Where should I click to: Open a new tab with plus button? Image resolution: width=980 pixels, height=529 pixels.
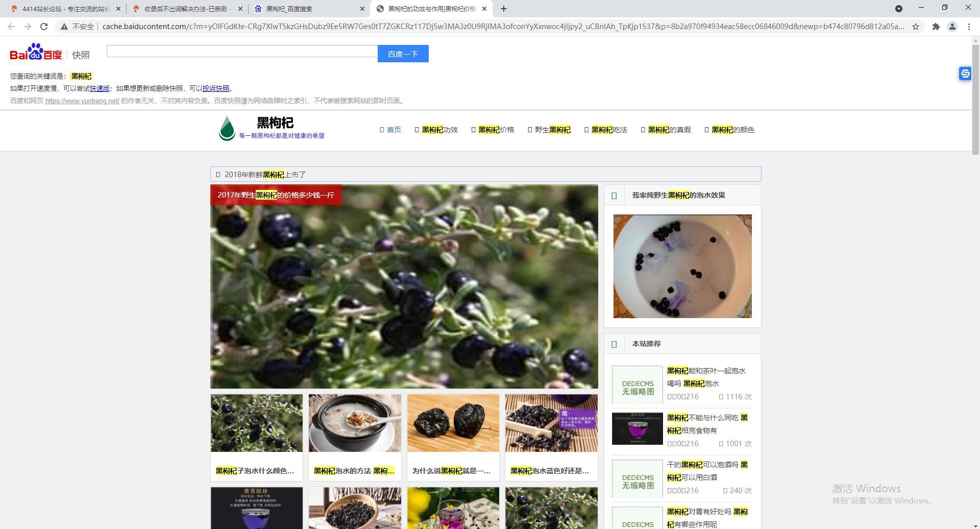click(x=504, y=9)
